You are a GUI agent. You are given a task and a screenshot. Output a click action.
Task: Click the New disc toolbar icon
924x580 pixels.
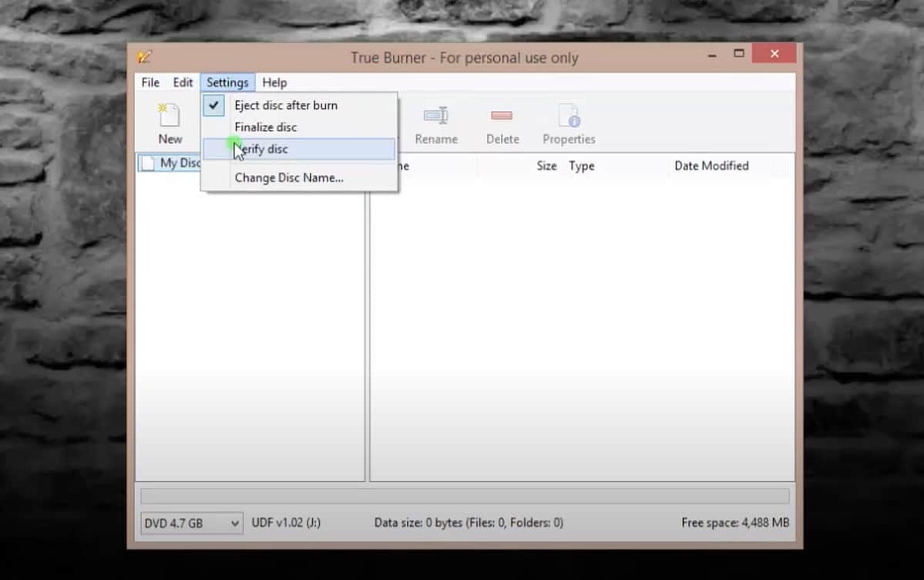point(170,123)
